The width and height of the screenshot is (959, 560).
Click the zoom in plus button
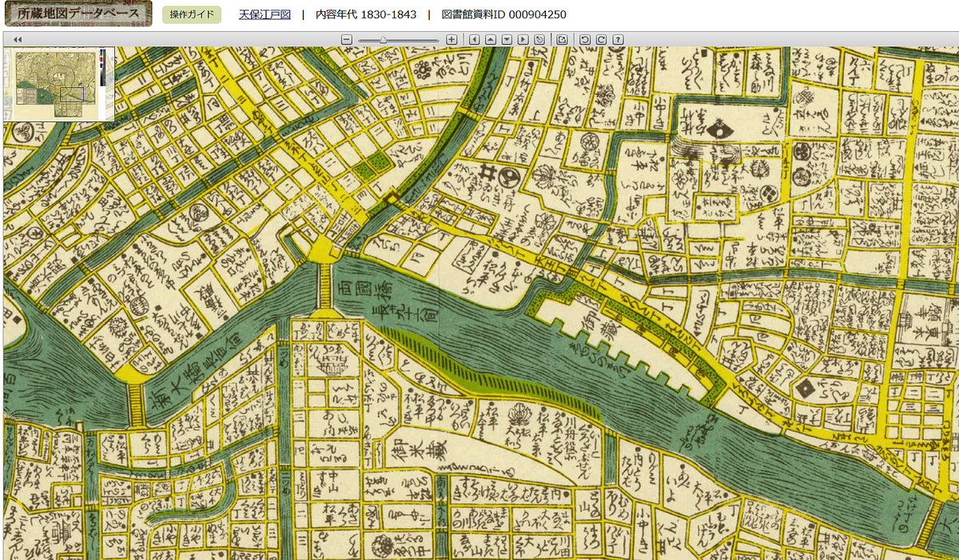(452, 39)
